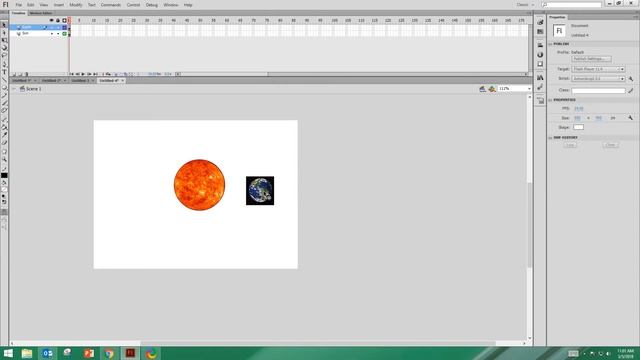Select the Zoom magnifier tool
The image size is (640, 360).
4,159
